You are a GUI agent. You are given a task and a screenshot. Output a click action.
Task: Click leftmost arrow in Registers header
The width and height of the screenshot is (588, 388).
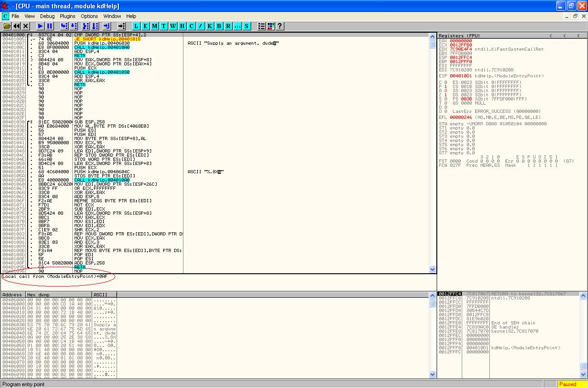pos(551,36)
